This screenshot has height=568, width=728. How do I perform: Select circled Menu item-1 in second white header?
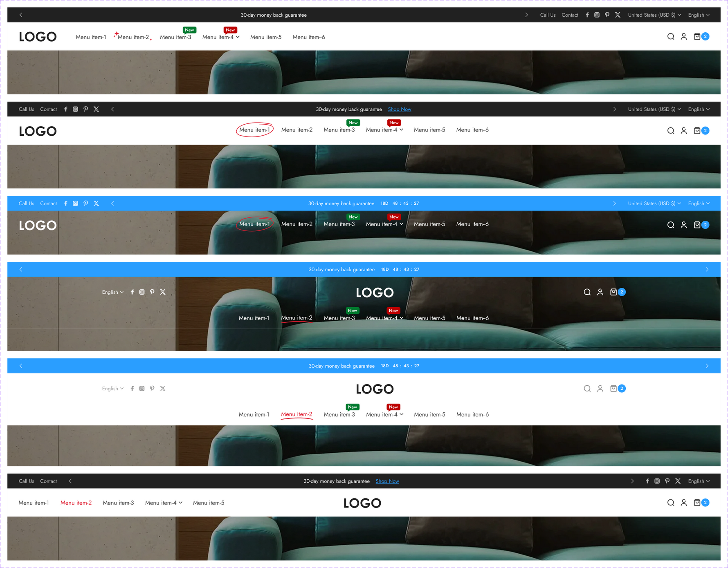pos(254,130)
